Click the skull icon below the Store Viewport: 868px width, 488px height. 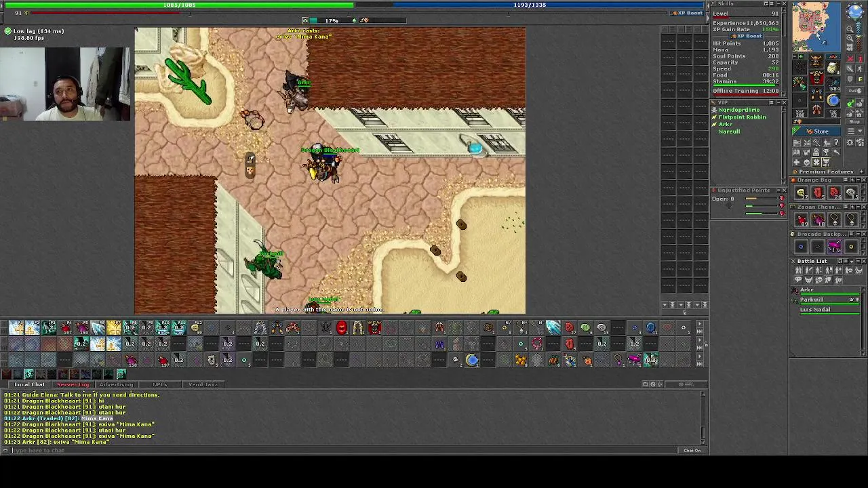(807, 162)
